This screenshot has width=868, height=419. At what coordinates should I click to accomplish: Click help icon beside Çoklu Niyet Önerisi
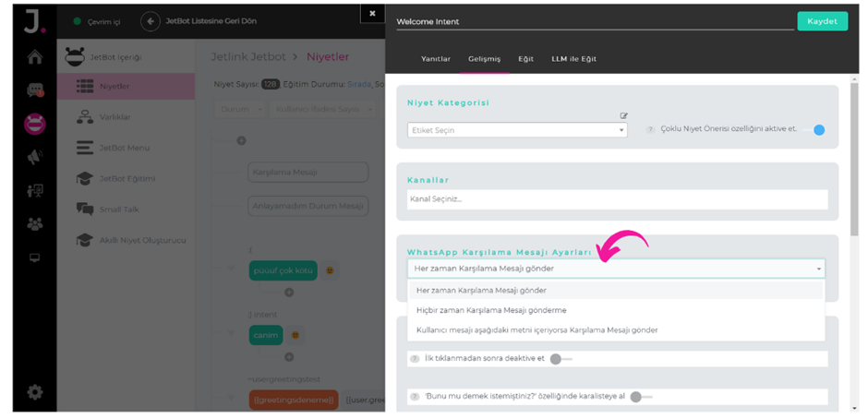pos(650,129)
